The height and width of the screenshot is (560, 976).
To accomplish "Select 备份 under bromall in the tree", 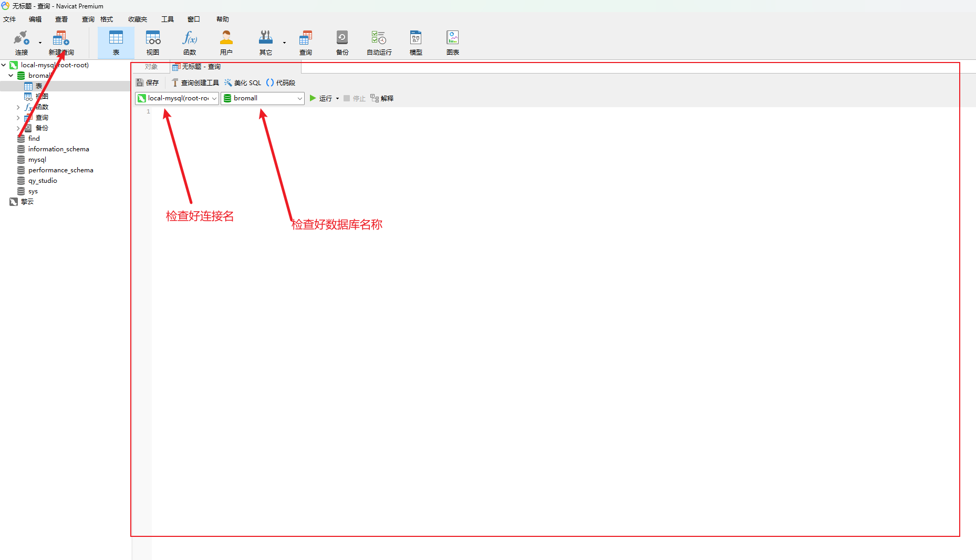I will pos(42,128).
